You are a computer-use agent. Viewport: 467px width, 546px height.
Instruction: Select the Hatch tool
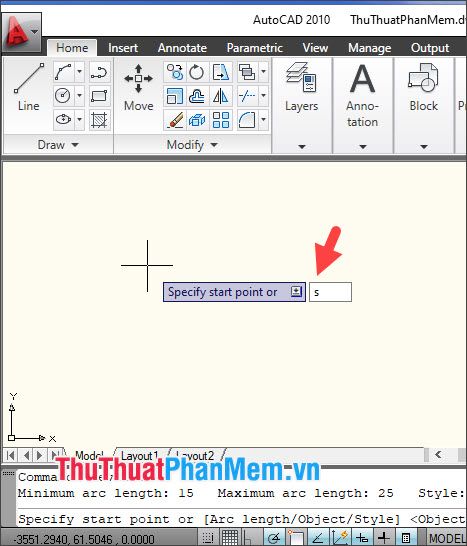99,119
